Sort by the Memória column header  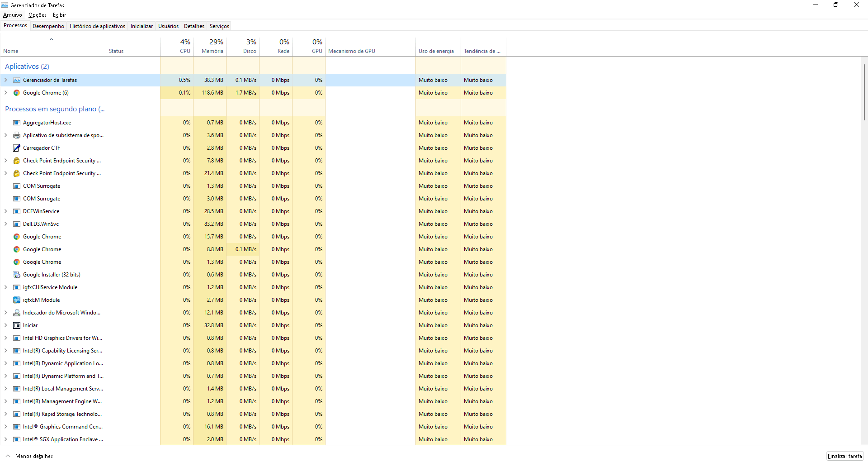(210, 47)
